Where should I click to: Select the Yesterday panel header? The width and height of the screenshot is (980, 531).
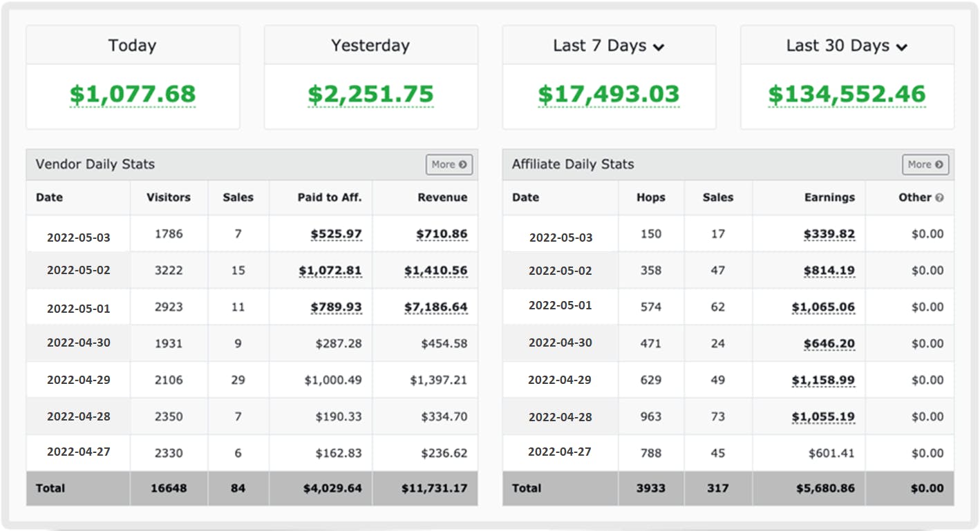click(x=370, y=46)
